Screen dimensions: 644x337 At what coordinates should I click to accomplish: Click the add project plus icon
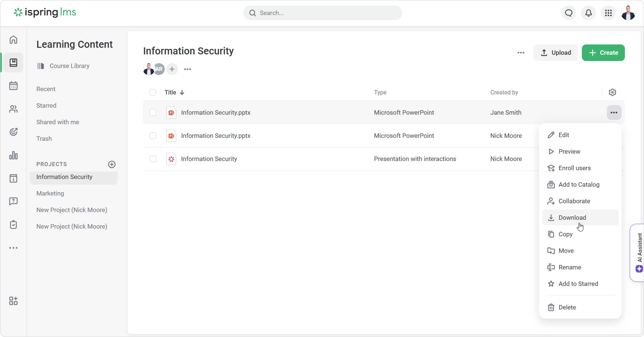112,164
